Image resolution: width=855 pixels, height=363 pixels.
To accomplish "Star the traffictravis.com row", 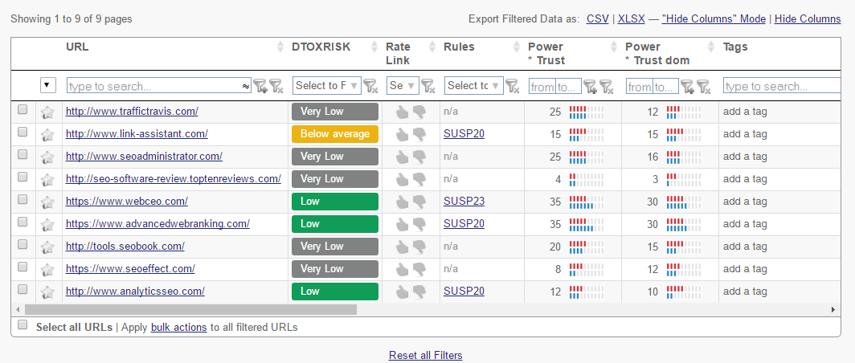I will (47, 112).
